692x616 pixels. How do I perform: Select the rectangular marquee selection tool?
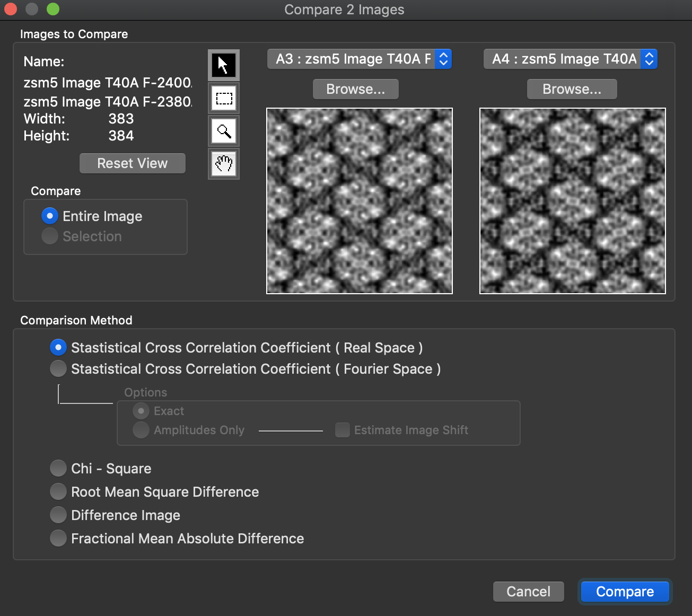tap(223, 98)
